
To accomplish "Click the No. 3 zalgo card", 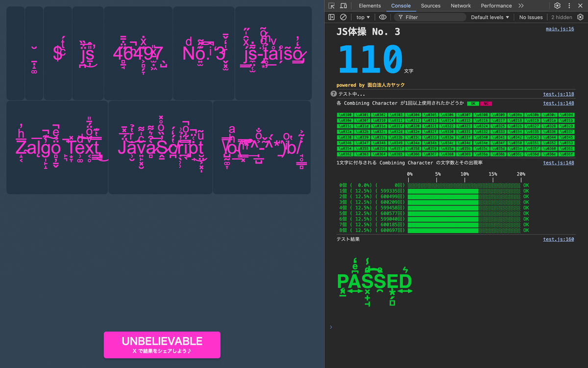I will (x=203, y=53).
